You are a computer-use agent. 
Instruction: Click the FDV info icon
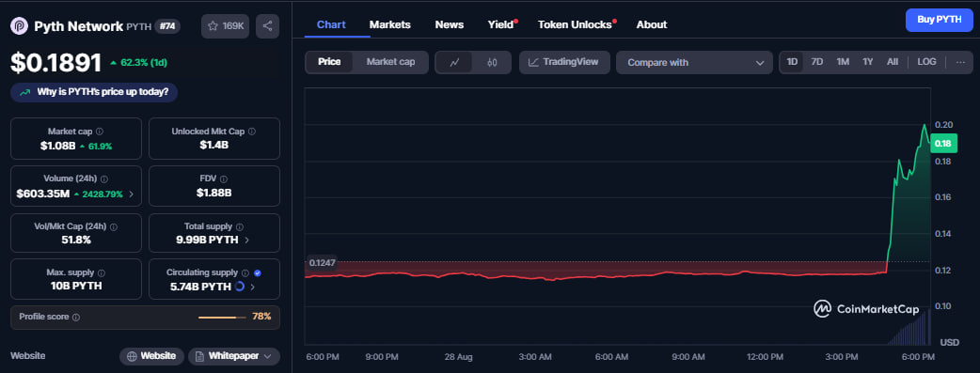[224, 179]
